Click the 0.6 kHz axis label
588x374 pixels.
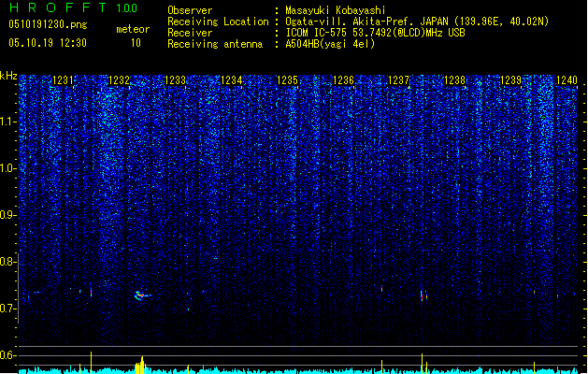(x=8, y=355)
